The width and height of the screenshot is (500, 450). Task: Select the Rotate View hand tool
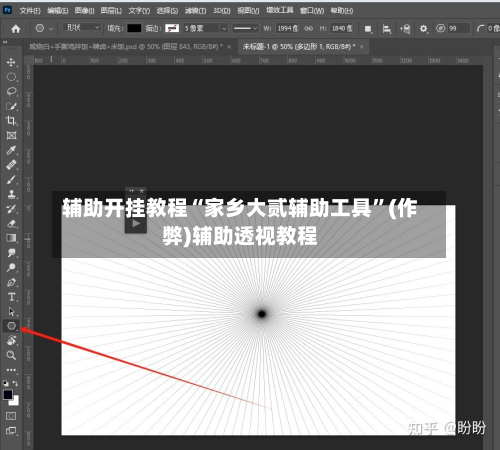(x=11, y=341)
